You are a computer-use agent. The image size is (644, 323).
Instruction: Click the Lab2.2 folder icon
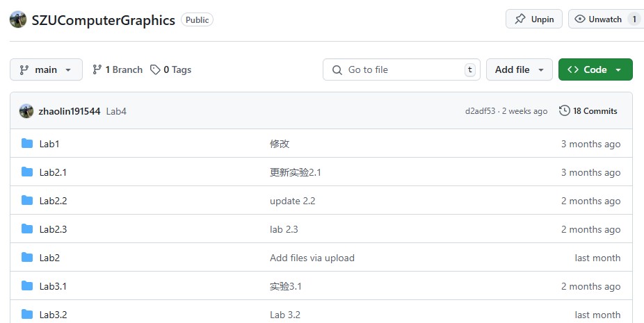click(x=27, y=201)
